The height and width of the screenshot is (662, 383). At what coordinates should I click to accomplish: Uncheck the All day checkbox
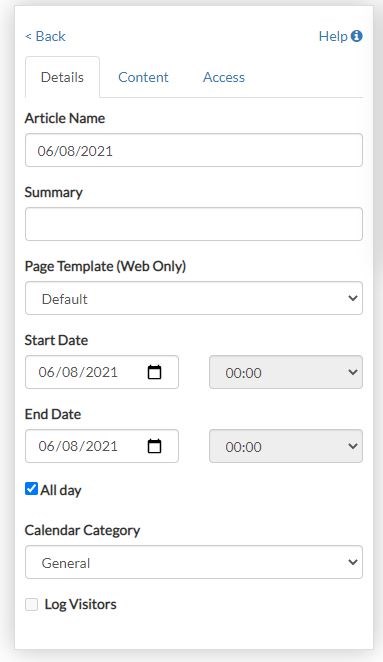click(31, 489)
